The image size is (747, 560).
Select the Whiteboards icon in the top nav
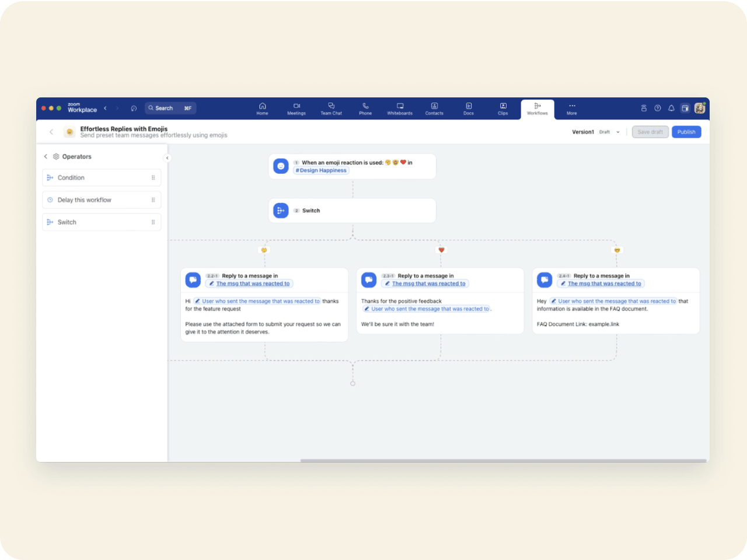point(400,108)
